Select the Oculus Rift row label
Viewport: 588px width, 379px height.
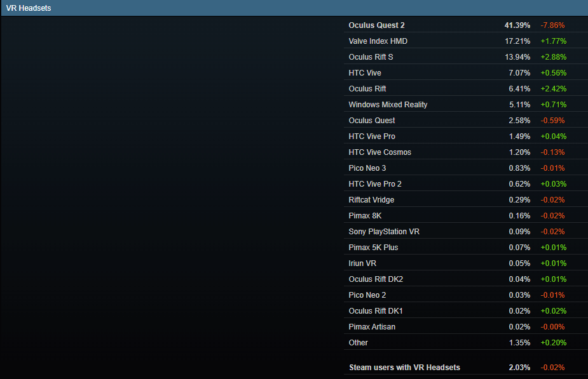pyautogui.click(x=367, y=89)
